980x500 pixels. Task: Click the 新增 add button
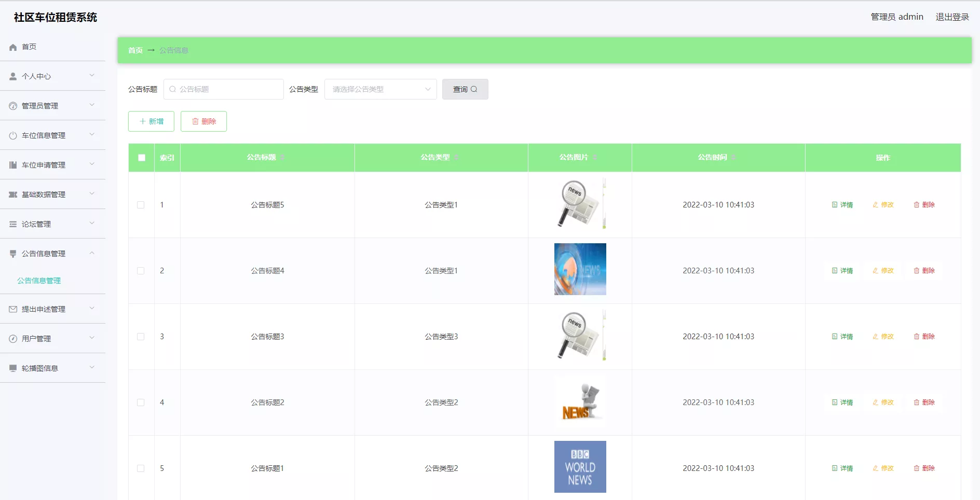(151, 121)
